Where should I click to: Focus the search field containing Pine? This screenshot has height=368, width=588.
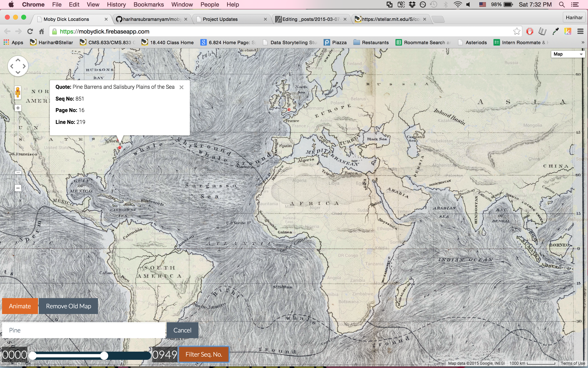click(84, 330)
